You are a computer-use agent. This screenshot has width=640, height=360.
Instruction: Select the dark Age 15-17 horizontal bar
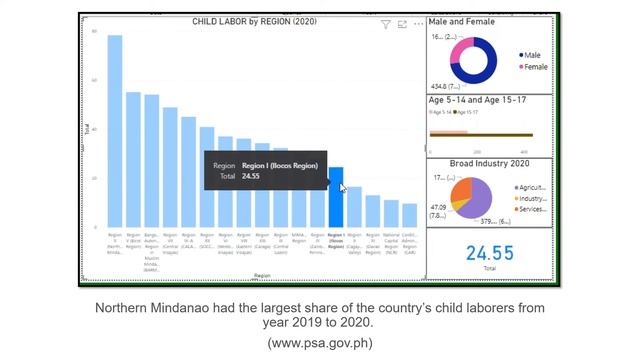(x=481, y=135)
